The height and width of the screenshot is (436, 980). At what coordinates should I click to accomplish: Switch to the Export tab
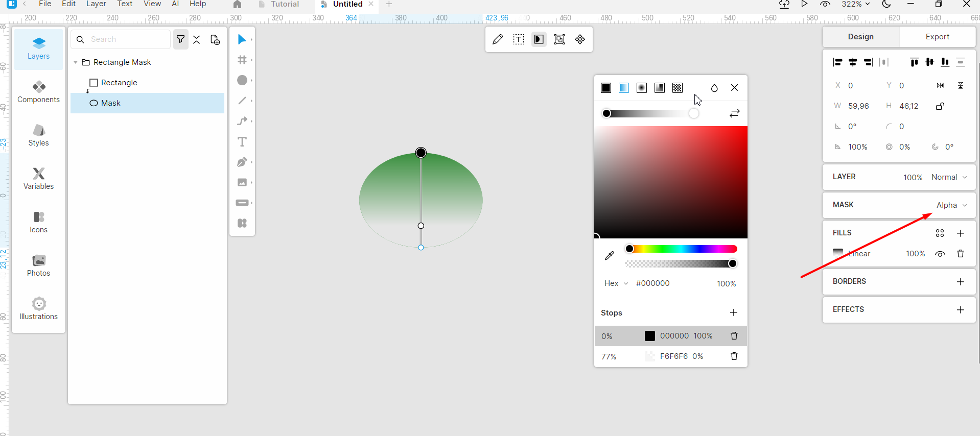[x=937, y=37]
